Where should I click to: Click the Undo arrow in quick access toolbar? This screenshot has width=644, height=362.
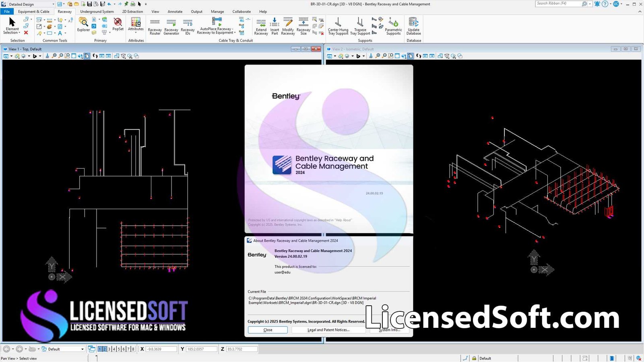pyautogui.click(x=109, y=4)
